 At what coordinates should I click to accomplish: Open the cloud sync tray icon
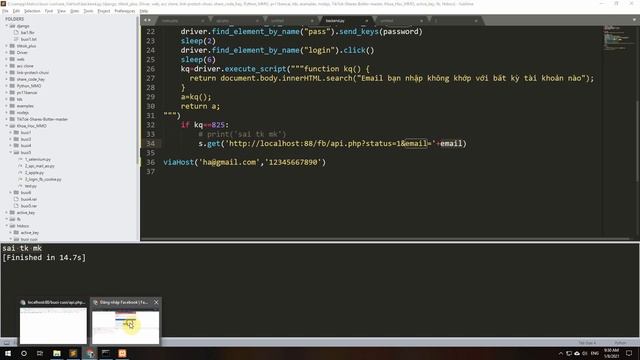pyautogui.click(x=577, y=353)
